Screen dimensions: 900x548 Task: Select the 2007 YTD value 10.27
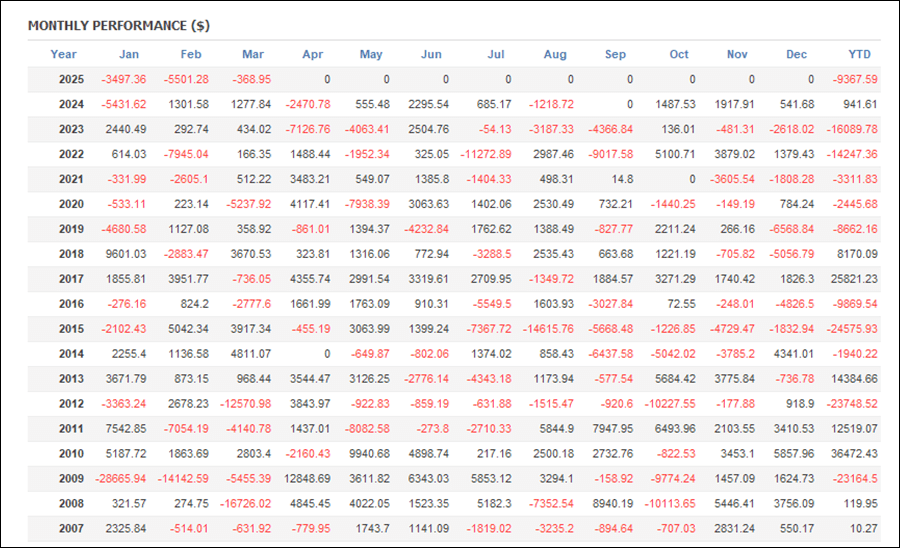(x=864, y=528)
